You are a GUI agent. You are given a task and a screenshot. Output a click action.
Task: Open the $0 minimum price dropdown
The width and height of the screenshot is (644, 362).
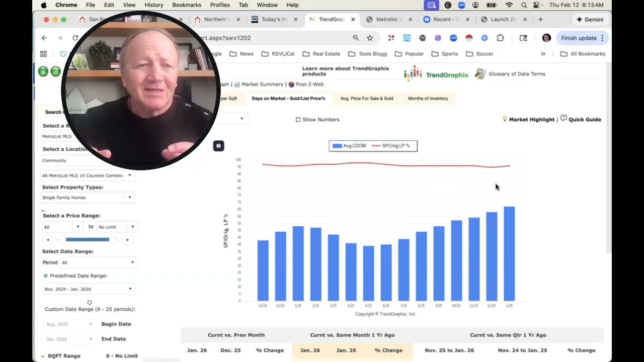[x=62, y=227]
